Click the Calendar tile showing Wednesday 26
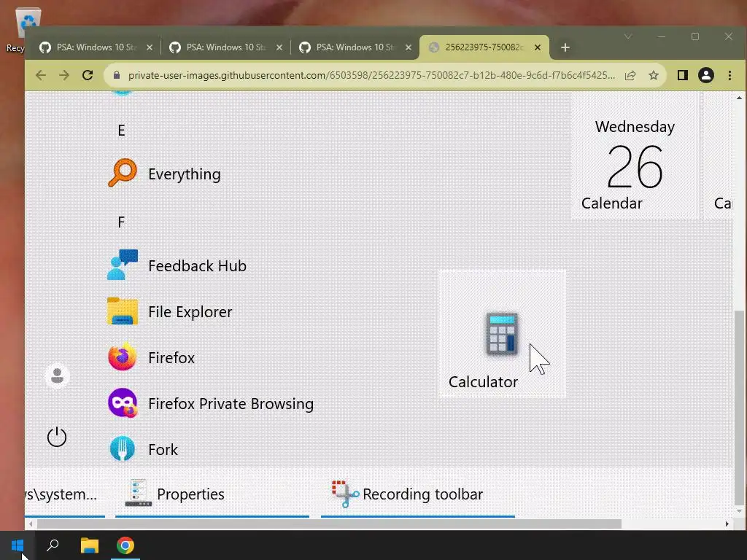 [635, 156]
